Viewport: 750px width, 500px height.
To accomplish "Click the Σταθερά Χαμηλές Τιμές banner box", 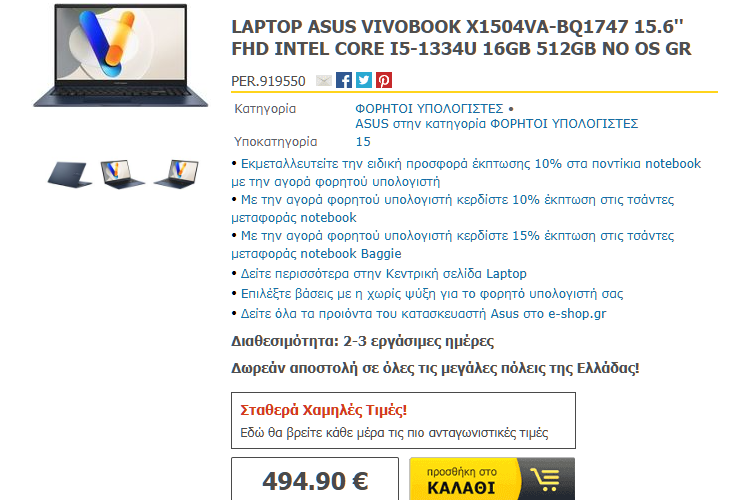I will (x=403, y=421).
